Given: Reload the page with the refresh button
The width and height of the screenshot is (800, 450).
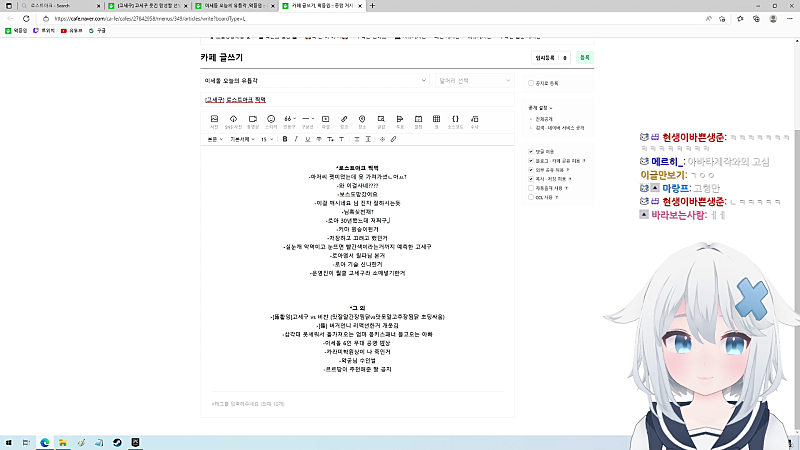Looking at the screenshot, I should pyautogui.click(x=26, y=19).
